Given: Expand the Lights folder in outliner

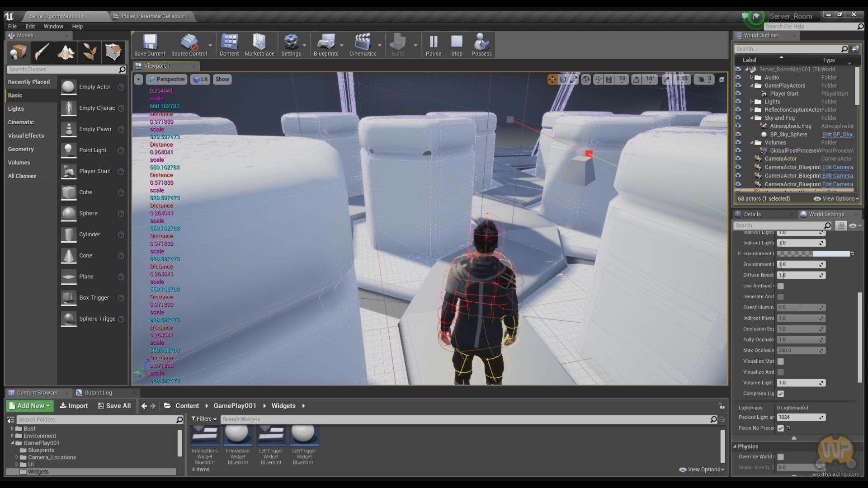Looking at the screenshot, I should (752, 102).
